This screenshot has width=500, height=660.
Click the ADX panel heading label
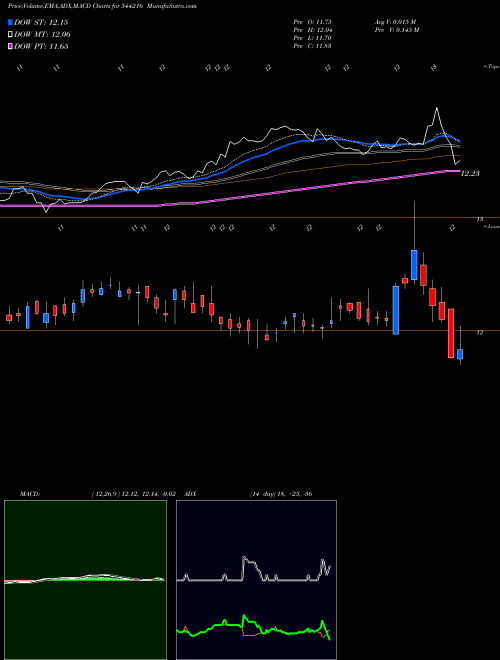(191, 494)
